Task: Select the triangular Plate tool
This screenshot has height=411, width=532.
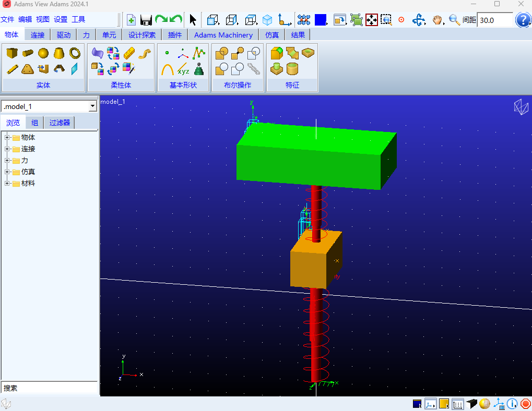Action: click(x=28, y=69)
